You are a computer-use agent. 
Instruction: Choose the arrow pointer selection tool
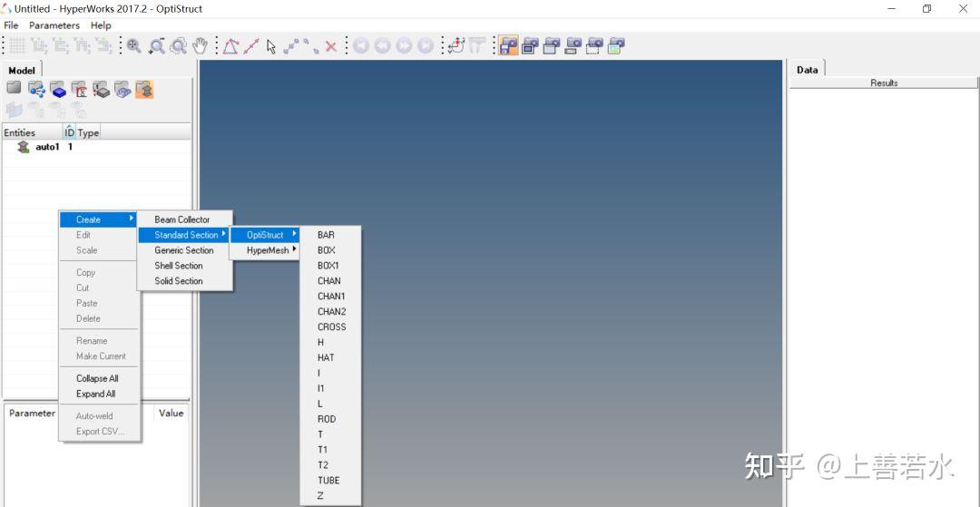coord(270,46)
